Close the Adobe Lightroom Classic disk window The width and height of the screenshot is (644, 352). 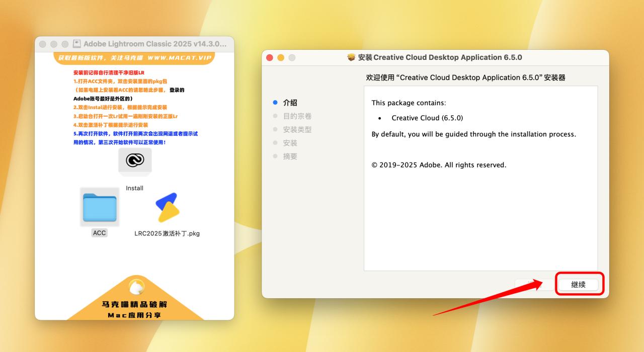pos(43,44)
